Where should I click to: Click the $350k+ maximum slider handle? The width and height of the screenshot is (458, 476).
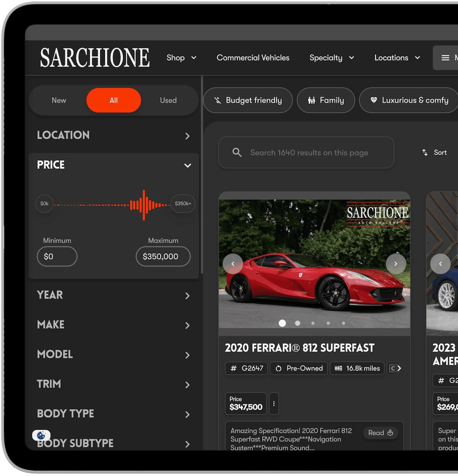tap(183, 203)
